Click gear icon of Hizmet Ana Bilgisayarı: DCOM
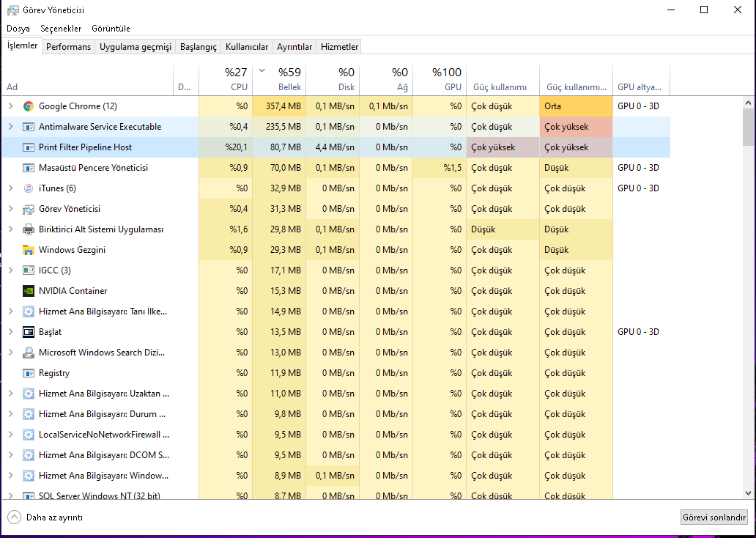756x538 pixels. [x=29, y=455]
